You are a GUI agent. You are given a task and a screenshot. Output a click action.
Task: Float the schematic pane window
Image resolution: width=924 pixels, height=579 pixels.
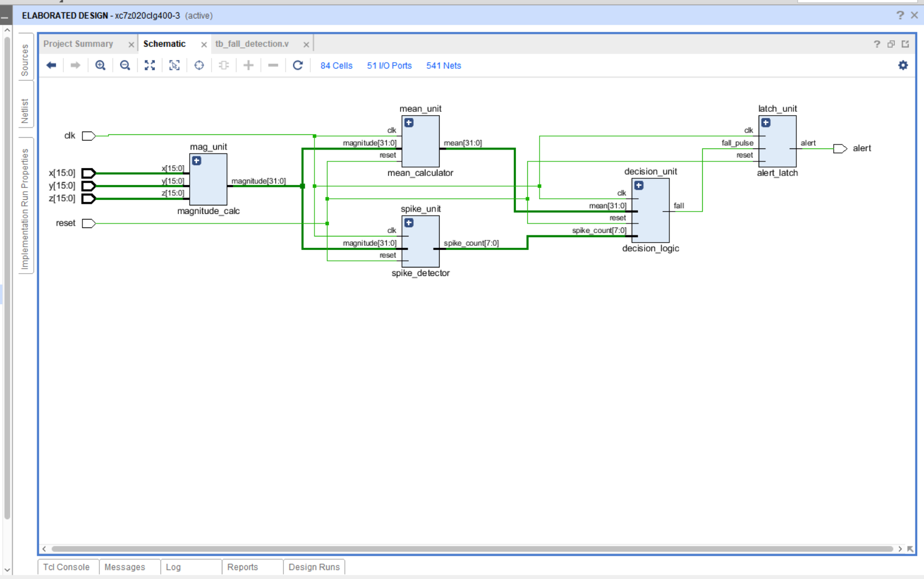pos(891,44)
